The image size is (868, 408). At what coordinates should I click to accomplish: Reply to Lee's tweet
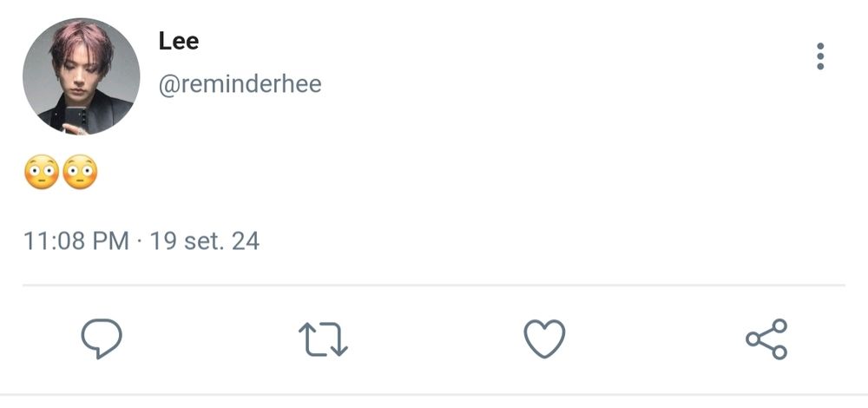(102, 339)
